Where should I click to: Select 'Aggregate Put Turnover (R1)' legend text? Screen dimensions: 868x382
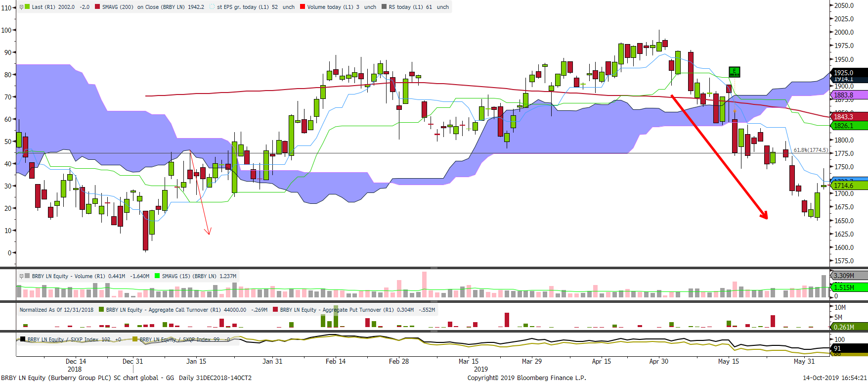point(337,310)
